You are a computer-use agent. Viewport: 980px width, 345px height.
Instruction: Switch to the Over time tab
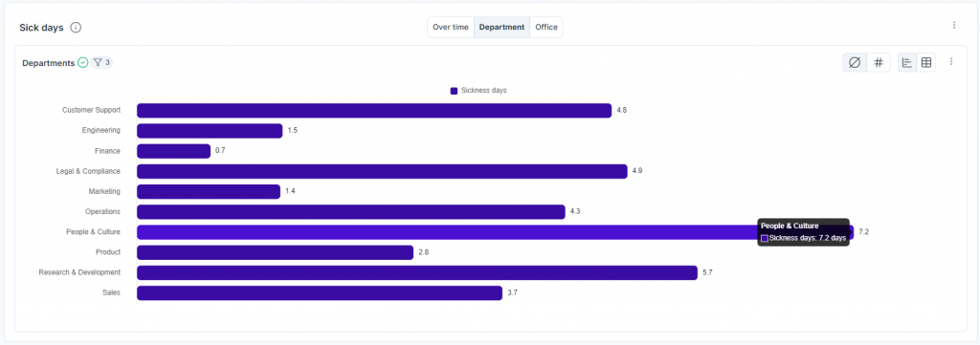pyautogui.click(x=451, y=28)
